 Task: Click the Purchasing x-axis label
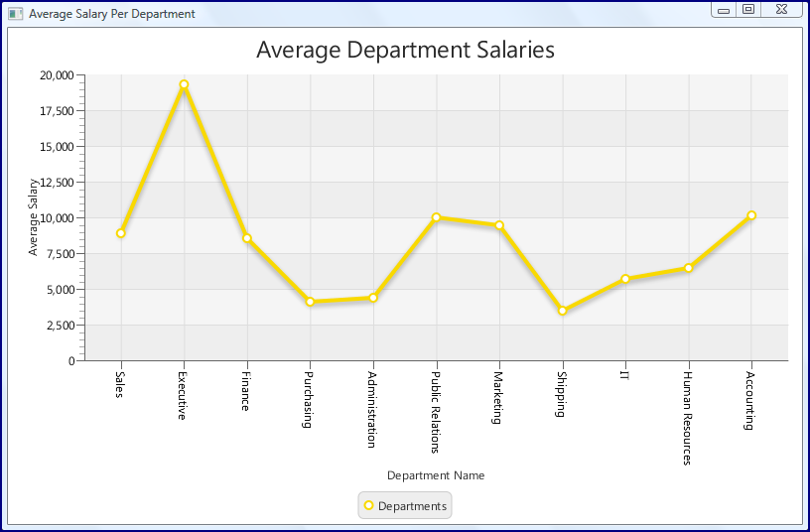point(308,400)
